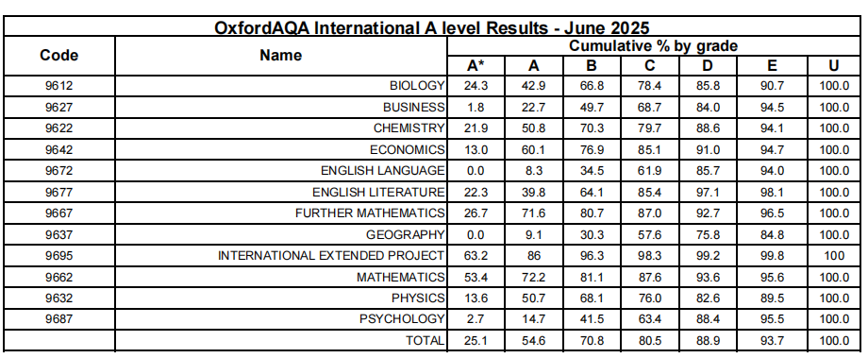Viewport: 868px width, 358px height.
Task: Click the Cumulative % by grade header
Action: pos(654,46)
